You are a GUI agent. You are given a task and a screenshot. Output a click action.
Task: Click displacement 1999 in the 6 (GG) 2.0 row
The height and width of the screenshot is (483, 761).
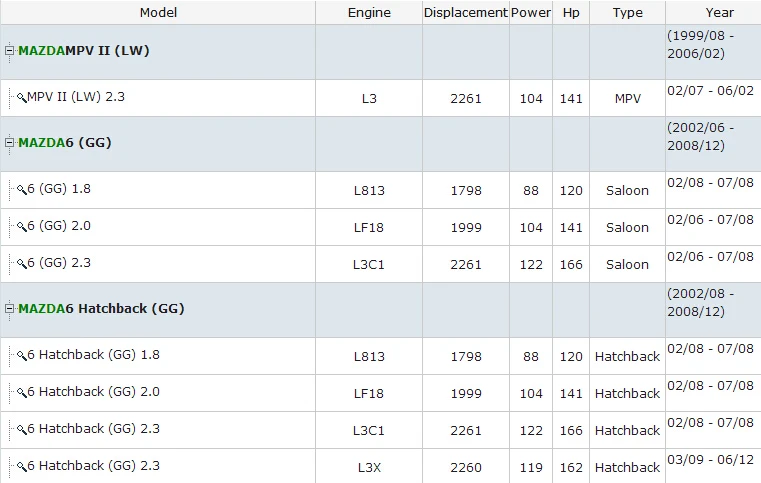pyautogui.click(x=466, y=227)
